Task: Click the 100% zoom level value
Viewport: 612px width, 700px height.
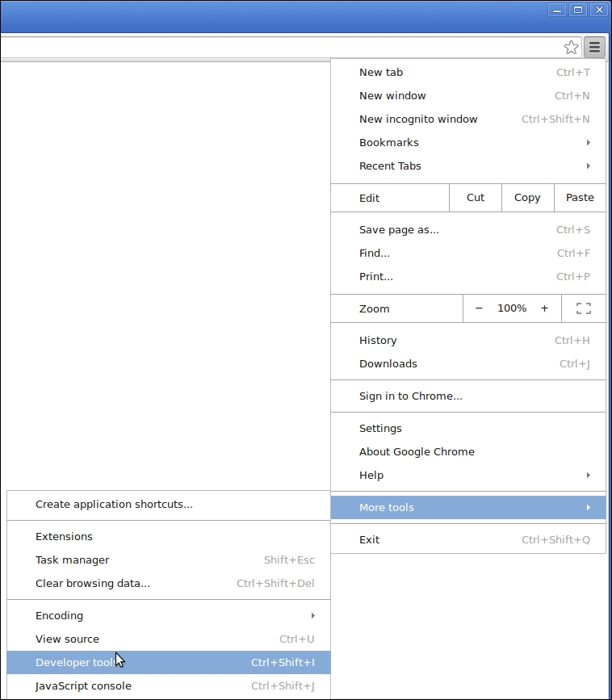Action: tap(512, 308)
